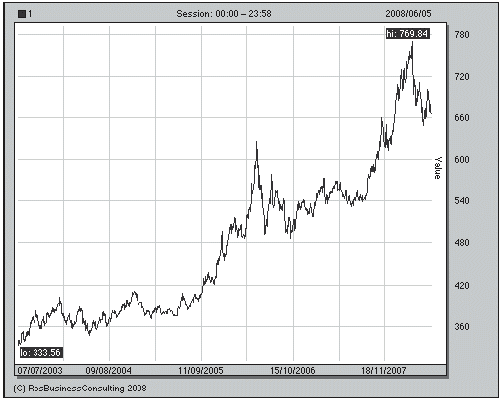Click the 420 value axis label
This screenshot has width=501, height=400.
pos(462,285)
